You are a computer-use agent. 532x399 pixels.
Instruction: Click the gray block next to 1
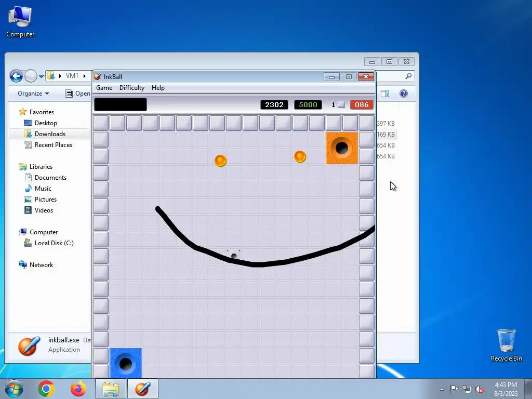pyautogui.click(x=342, y=104)
